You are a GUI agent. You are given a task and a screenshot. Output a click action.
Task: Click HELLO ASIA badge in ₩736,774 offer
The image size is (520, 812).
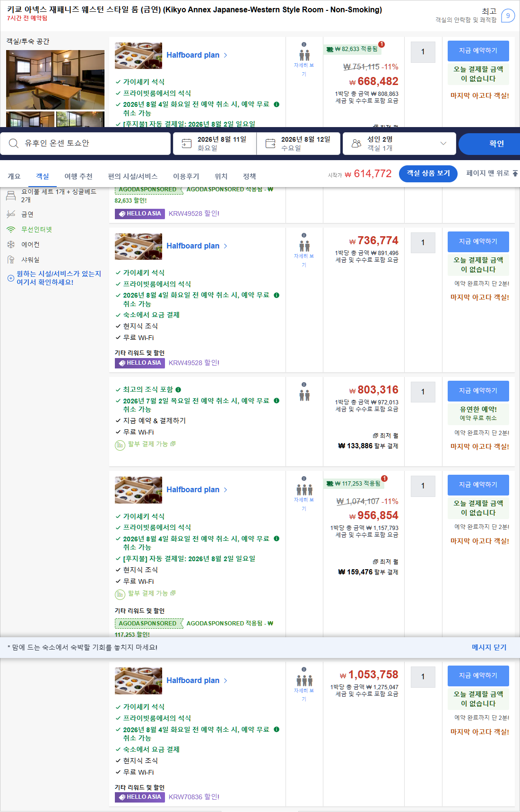pyautogui.click(x=140, y=363)
